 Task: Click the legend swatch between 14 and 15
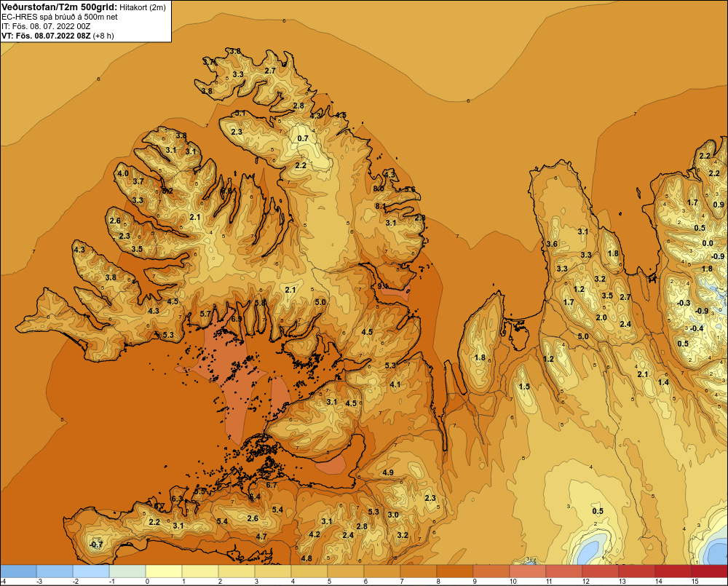[x=673, y=571]
